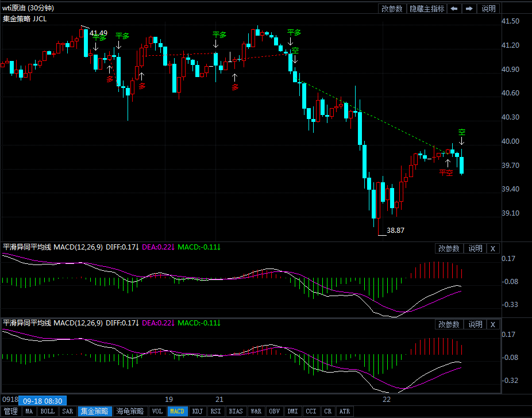Click the left arrow button in top toolbar
Image resolution: width=532 pixels, height=418 pixels.
pos(454,9)
